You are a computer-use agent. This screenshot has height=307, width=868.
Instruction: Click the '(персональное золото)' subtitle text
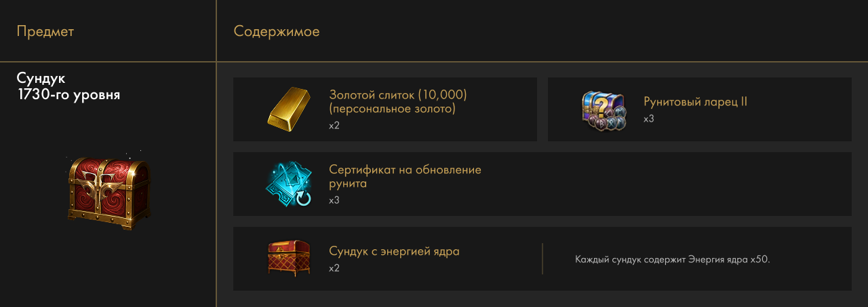pos(392,109)
